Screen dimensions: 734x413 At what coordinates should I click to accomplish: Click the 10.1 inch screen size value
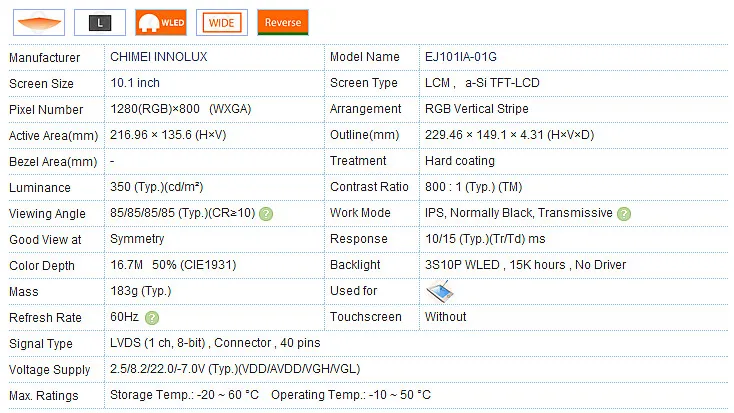(134, 84)
